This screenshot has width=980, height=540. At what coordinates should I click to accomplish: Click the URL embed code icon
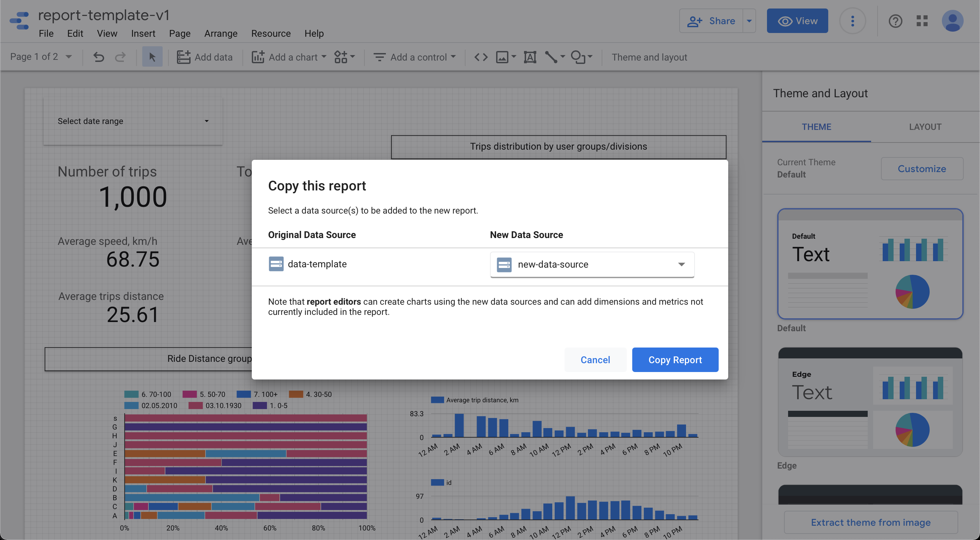(x=481, y=57)
